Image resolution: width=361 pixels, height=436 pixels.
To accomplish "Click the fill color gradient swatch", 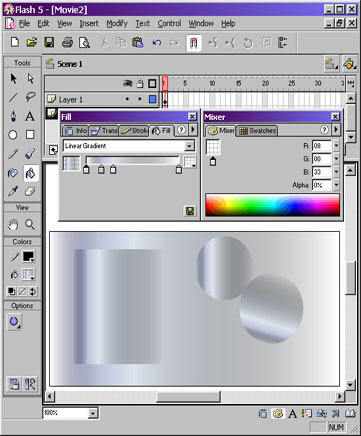I will click(28, 275).
